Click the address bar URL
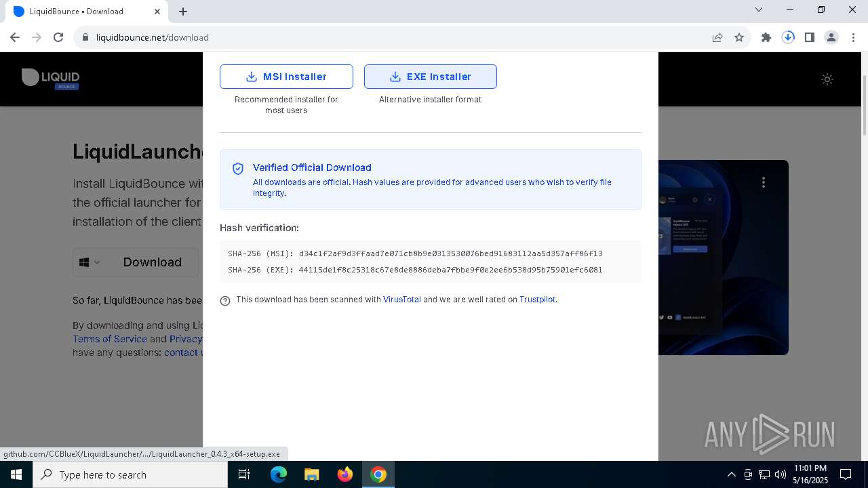Screen dimensions: 868x488 point(153,37)
